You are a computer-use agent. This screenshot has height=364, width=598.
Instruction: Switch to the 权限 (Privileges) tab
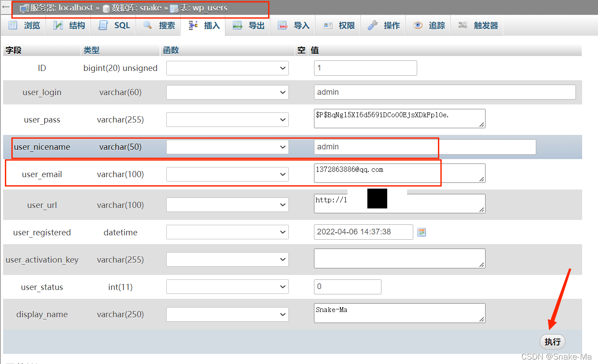click(339, 26)
